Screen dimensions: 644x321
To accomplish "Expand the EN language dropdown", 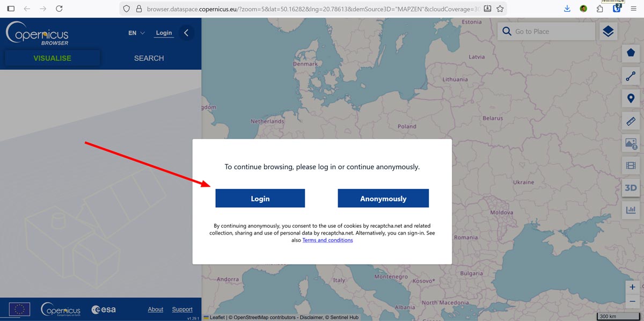I will [x=136, y=33].
